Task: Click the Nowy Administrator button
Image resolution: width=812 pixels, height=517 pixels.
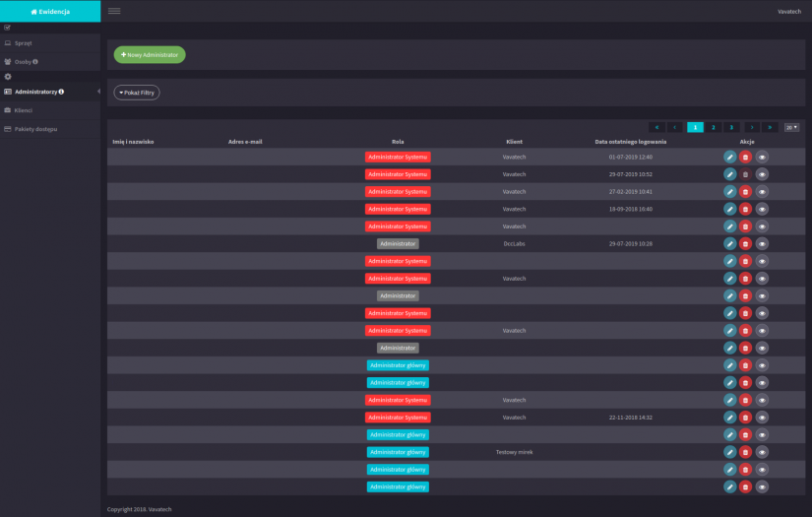Action: click(x=150, y=55)
